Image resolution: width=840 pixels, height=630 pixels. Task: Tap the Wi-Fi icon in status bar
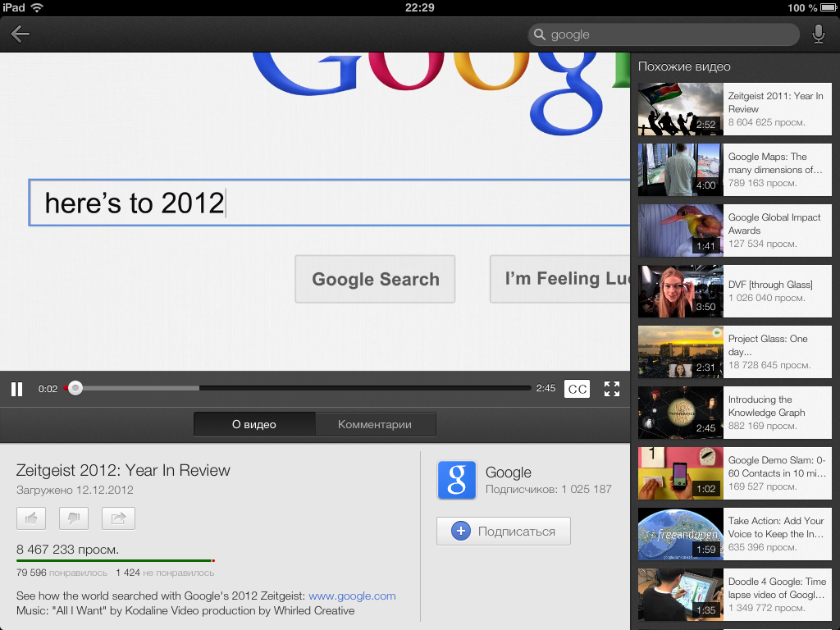37,7
